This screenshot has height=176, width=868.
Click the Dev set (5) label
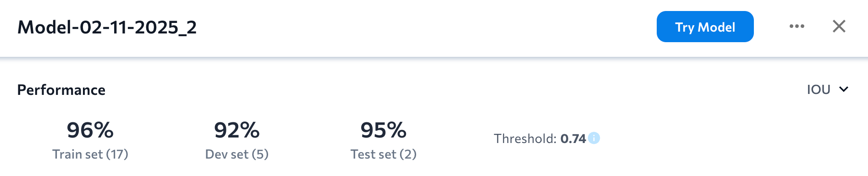tap(237, 154)
